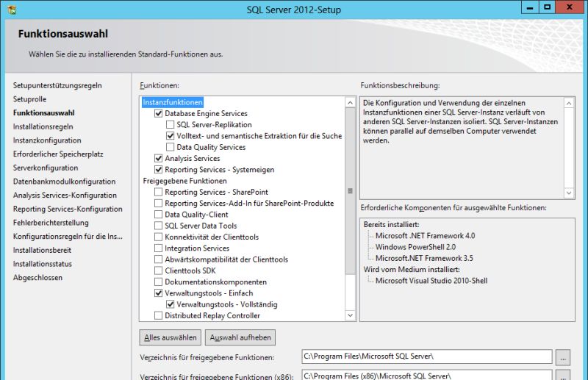
Task: Check Distributed Replay Controller
Action: (x=158, y=315)
